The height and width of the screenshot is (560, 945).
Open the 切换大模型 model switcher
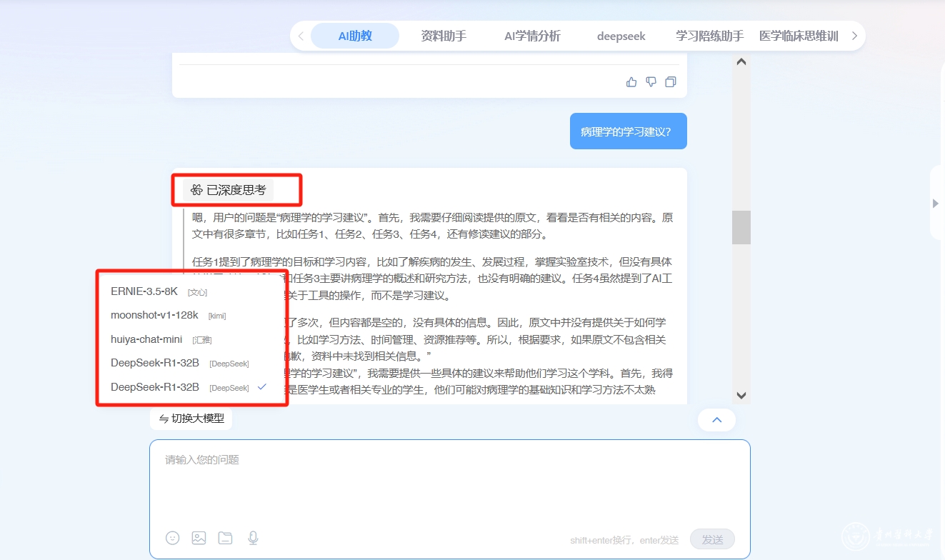[x=191, y=419]
